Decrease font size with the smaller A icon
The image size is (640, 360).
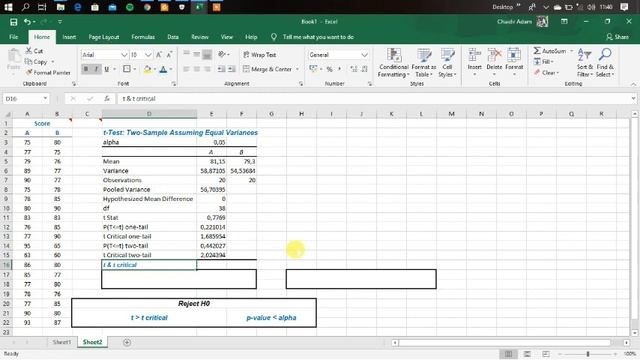[x=169, y=55]
